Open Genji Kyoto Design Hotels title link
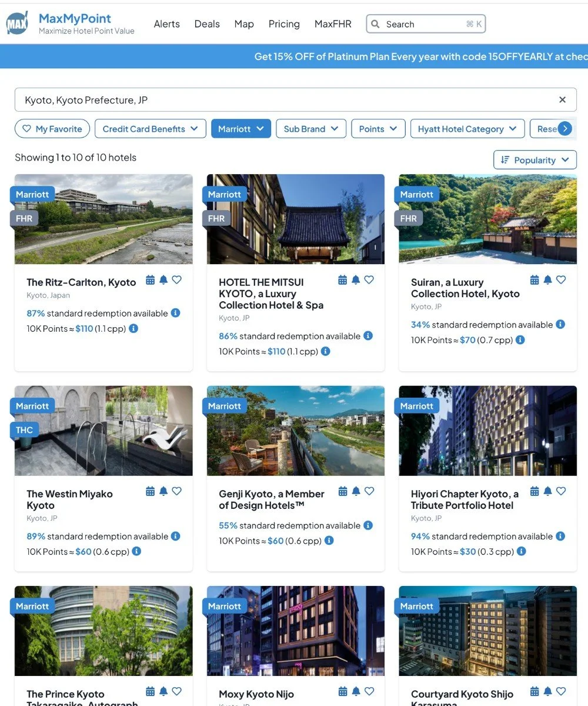The image size is (588, 706). pyautogui.click(x=272, y=499)
